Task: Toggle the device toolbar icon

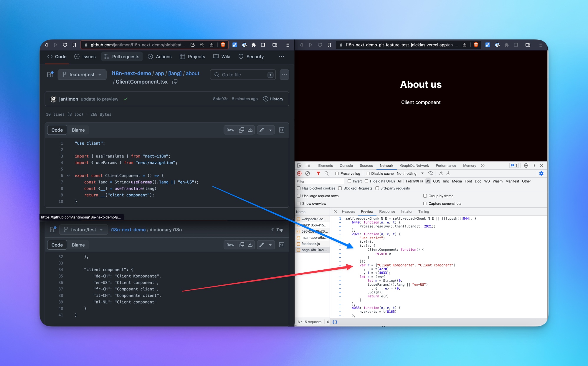Action: coord(308,165)
